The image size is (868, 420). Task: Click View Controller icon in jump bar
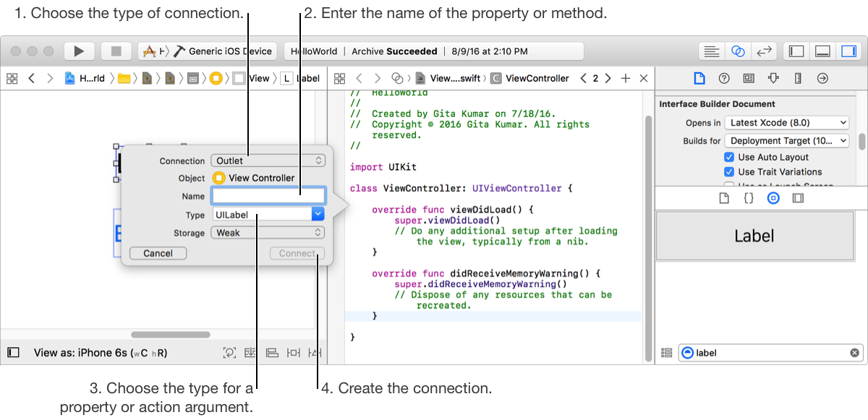click(x=216, y=78)
